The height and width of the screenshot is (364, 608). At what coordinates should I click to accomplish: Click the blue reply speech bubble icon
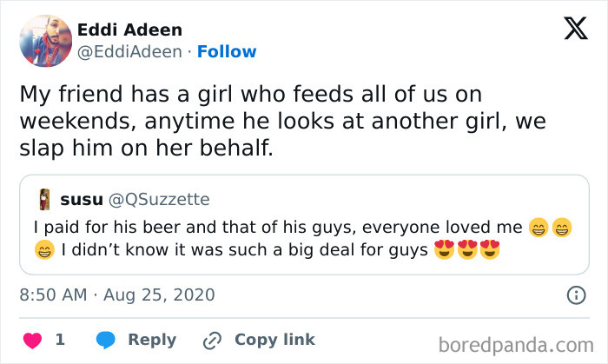[105, 340]
